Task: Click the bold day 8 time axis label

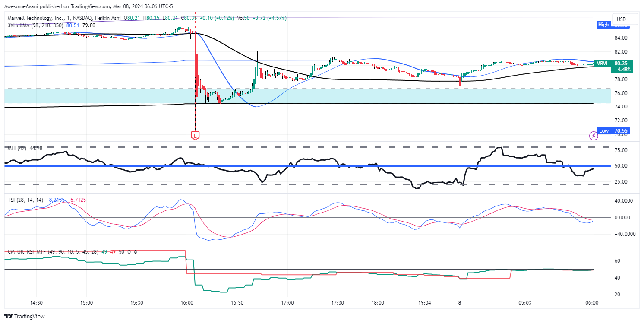Action: click(x=460, y=303)
